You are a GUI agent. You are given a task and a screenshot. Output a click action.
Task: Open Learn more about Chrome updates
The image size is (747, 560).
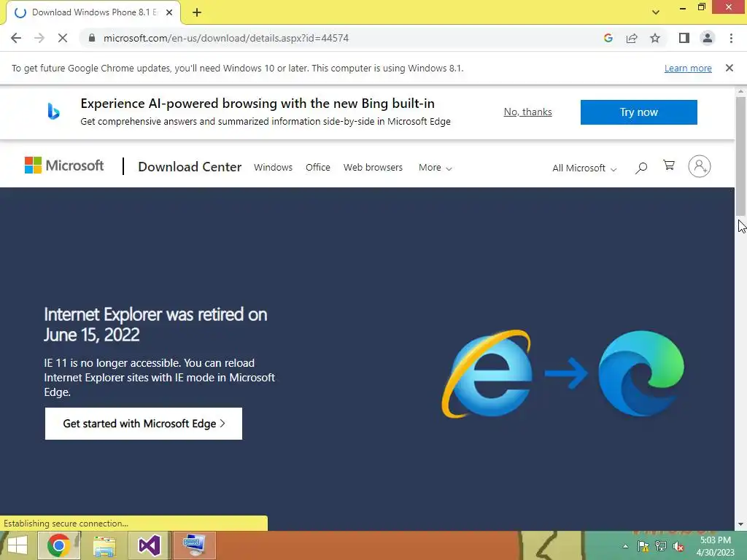point(688,68)
